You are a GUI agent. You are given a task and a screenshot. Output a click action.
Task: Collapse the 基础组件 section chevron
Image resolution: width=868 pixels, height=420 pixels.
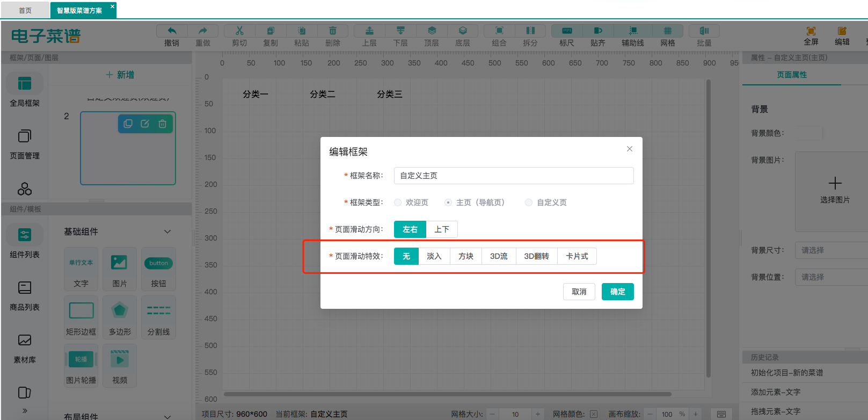[167, 231]
